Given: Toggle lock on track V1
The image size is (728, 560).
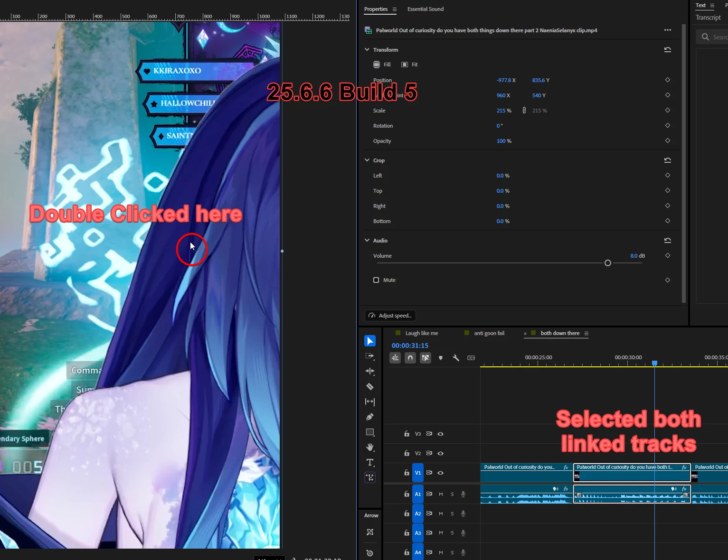Looking at the screenshot, I should point(407,473).
